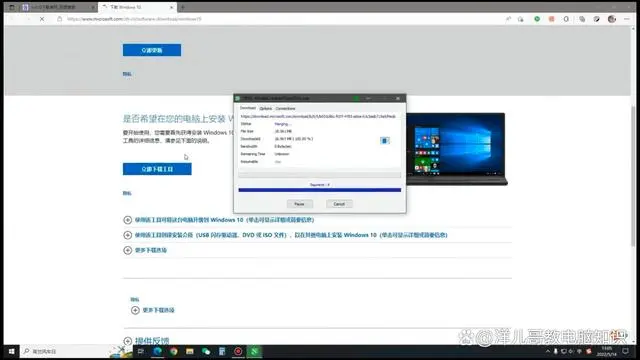Open the red recorder icon on the taskbar
The width and height of the screenshot is (640, 360).
pyautogui.click(x=238, y=351)
